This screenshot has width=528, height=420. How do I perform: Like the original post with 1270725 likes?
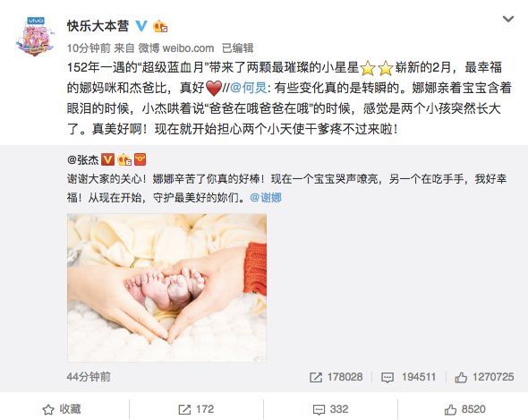(484, 377)
